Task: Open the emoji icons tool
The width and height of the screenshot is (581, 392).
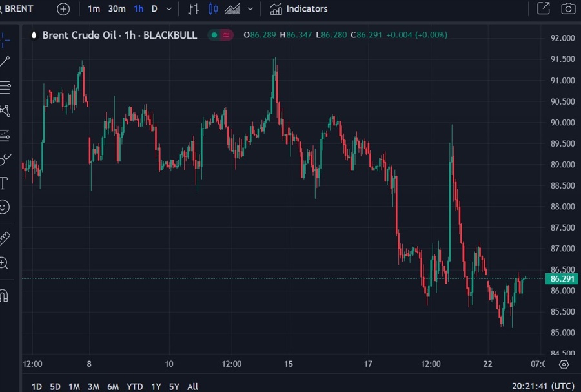Action: (4, 207)
